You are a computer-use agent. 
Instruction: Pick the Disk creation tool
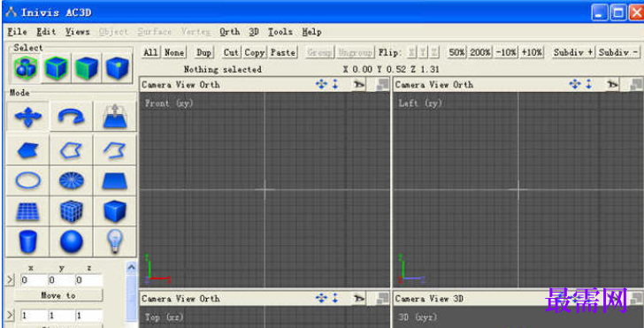(x=71, y=180)
